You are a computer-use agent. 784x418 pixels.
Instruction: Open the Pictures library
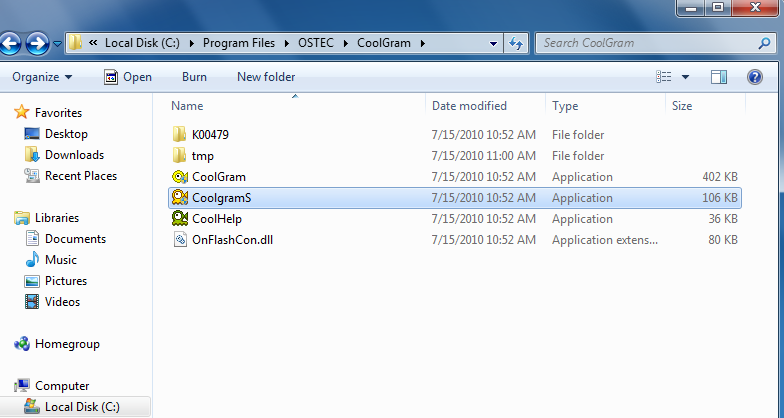[x=66, y=281]
